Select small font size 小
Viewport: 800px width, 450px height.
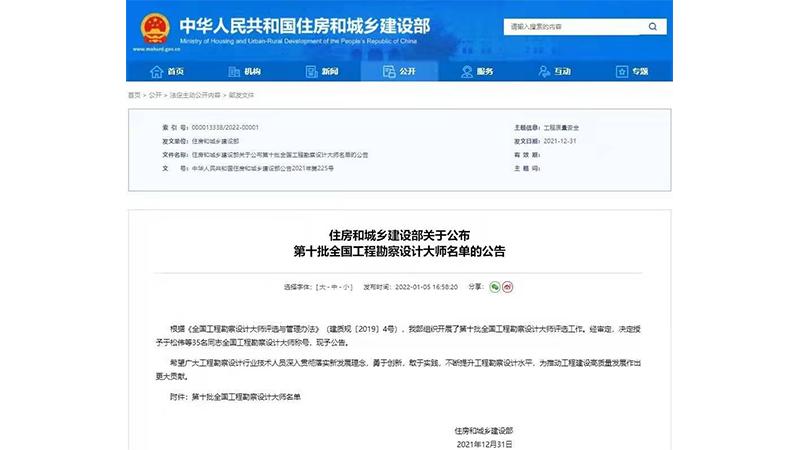pyautogui.click(x=346, y=287)
